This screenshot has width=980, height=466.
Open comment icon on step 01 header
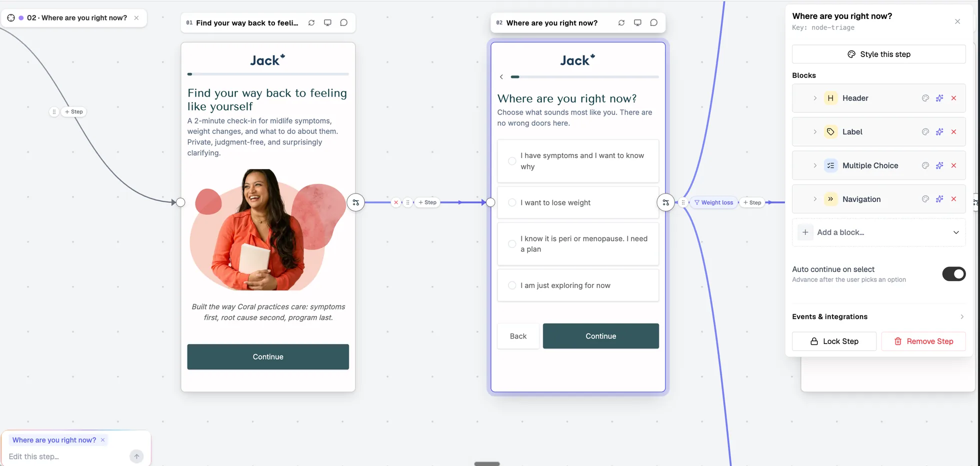pyautogui.click(x=343, y=22)
